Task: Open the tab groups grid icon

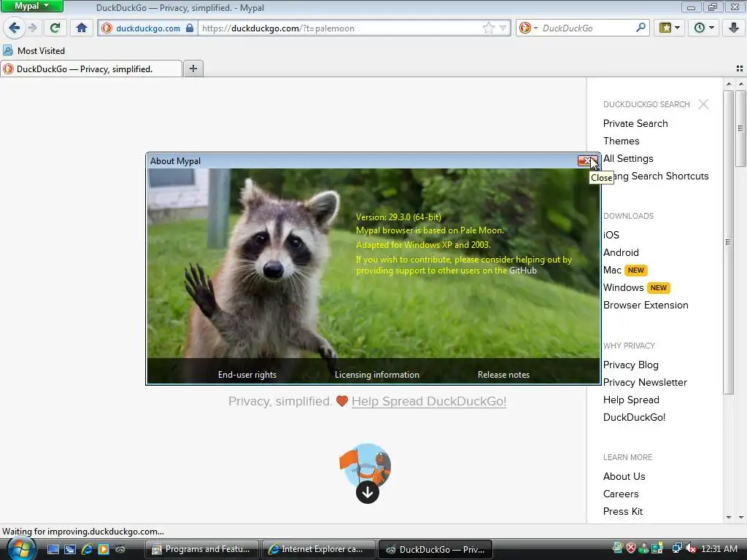Action: [740, 69]
